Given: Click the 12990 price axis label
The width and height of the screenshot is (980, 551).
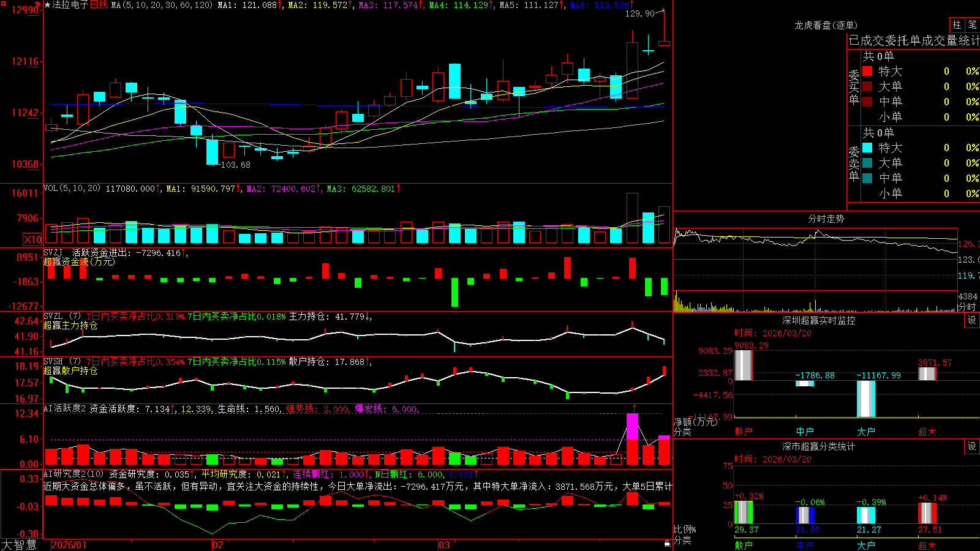Looking at the screenshot, I should (25, 10).
